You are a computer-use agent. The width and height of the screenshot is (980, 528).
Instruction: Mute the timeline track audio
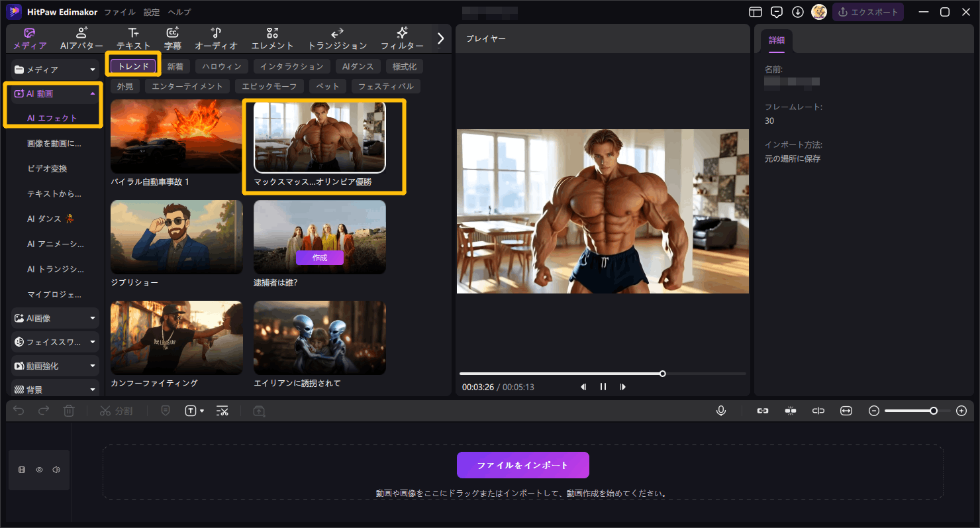pyautogui.click(x=56, y=470)
